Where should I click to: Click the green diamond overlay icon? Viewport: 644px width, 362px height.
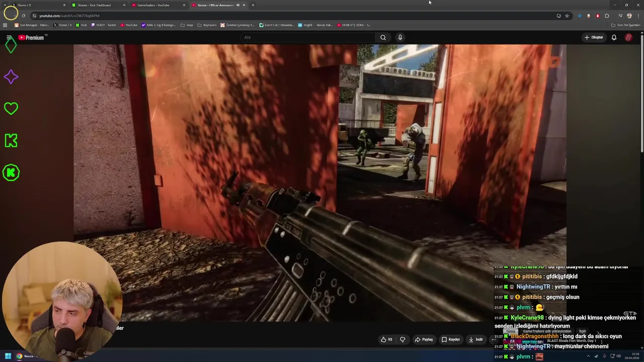coord(11,46)
